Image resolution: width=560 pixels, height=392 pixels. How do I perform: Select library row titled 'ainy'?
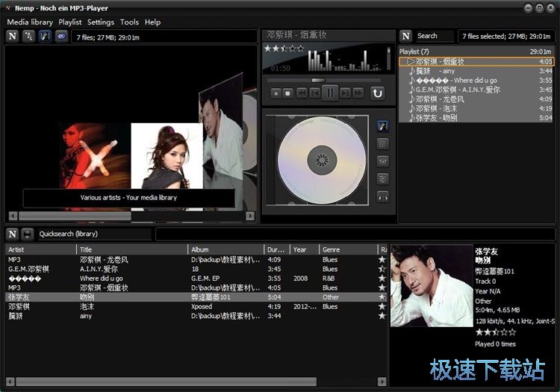(196, 316)
